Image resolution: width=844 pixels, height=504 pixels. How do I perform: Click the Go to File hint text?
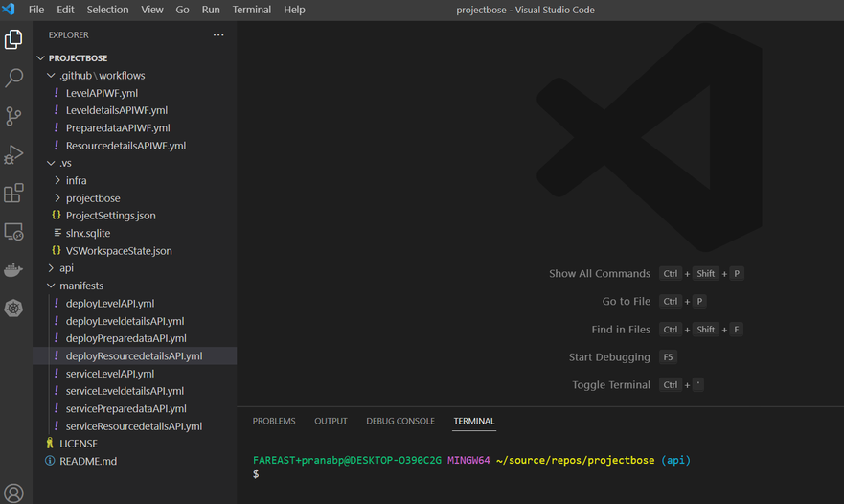(626, 301)
